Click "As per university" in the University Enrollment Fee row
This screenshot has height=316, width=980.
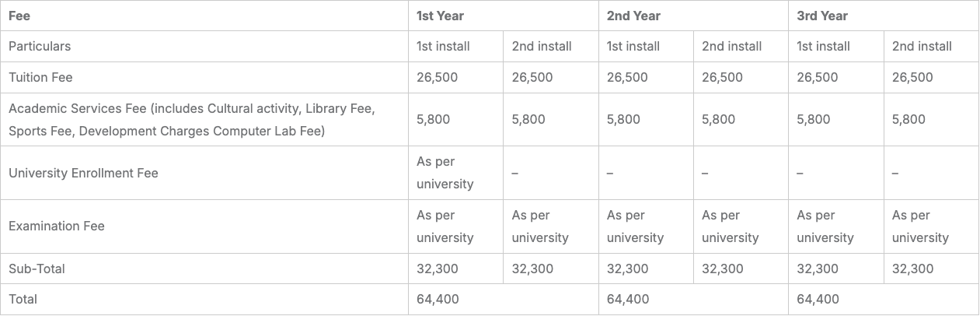point(445,173)
